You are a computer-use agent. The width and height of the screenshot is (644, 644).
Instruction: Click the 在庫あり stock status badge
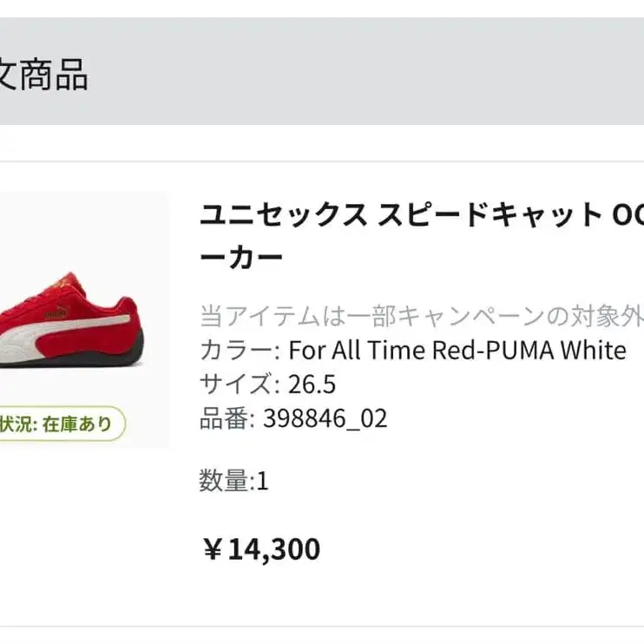[x=61, y=424]
